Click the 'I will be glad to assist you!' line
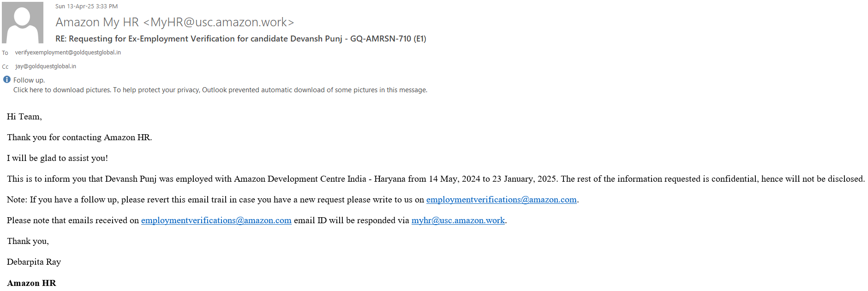The image size is (868, 291). click(57, 158)
